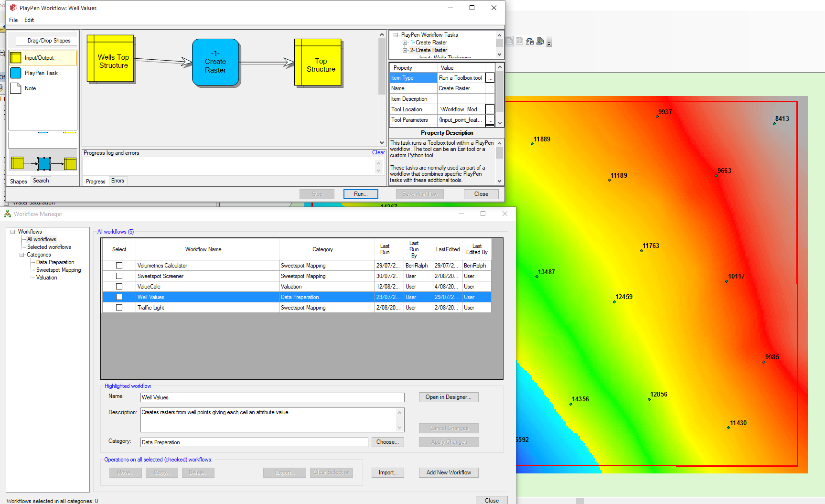Click the greyed dashed-selection toolbar icon
Screen dimensions: 825x504
[x=519, y=42]
